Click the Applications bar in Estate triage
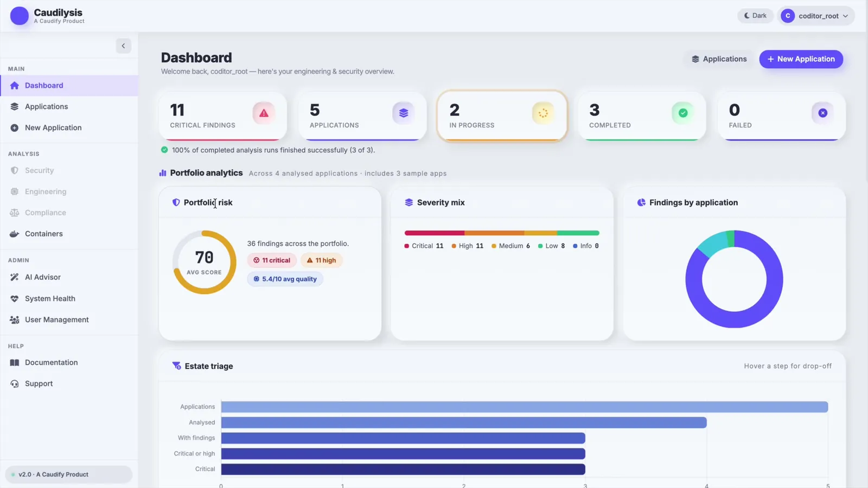The image size is (868, 488). point(525,407)
